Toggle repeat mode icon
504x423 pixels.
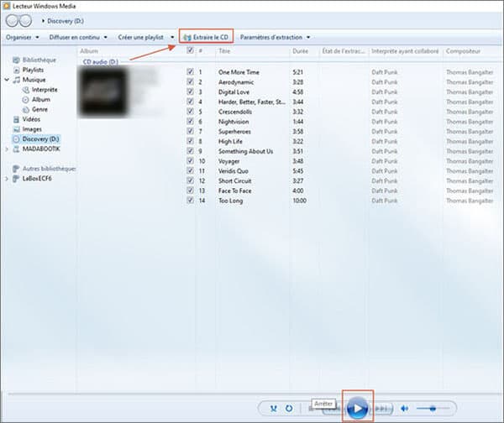click(x=289, y=409)
